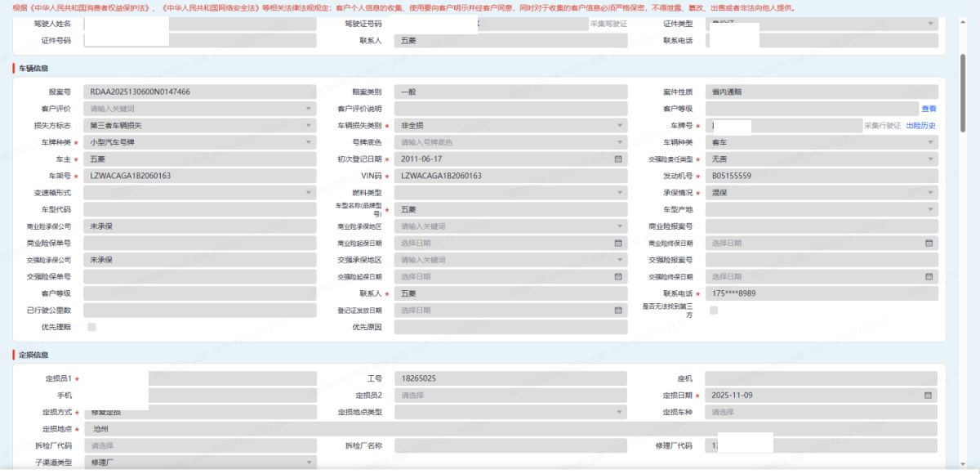Click the 采集驾驶证 link
The height and width of the screenshot is (474, 980).
click(608, 24)
